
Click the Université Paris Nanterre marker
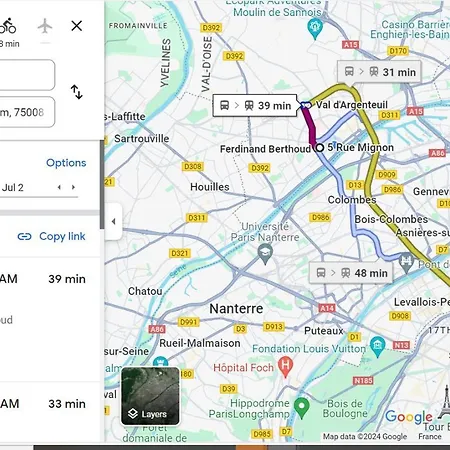[x=265, y=253]
